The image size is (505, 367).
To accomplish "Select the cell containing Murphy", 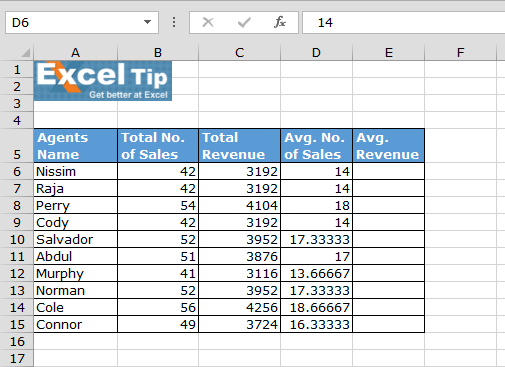I will coord(76,273).
